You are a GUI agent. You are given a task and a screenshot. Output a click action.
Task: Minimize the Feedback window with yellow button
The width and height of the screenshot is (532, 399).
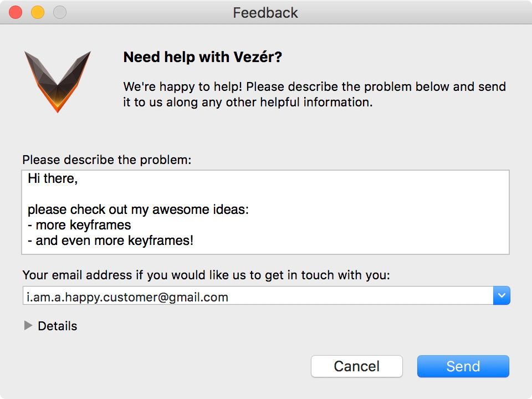[x=38, y=13]
